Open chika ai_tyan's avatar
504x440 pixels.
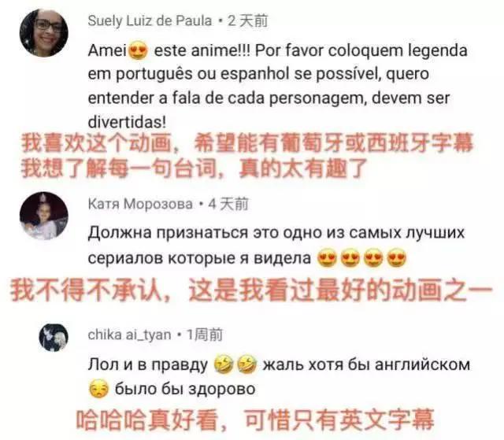pyautogui.click(x=54, y=337)
